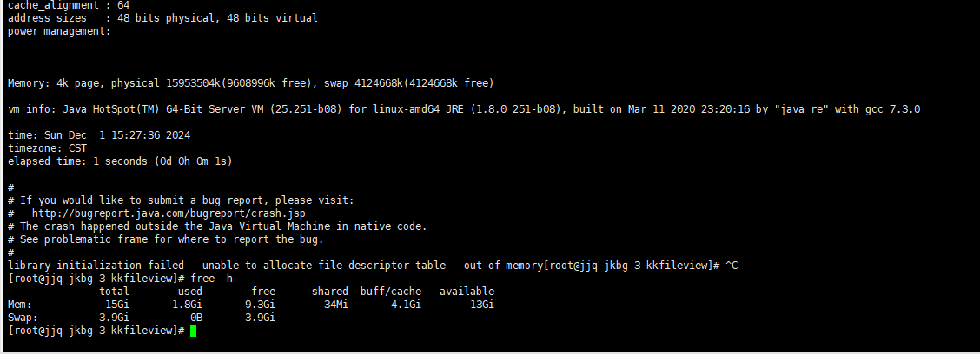Click the last shell prompt '[root@jjq-jkbg-3 kkfileview]#'
The image size is (980, 354).
coord(96,331)
